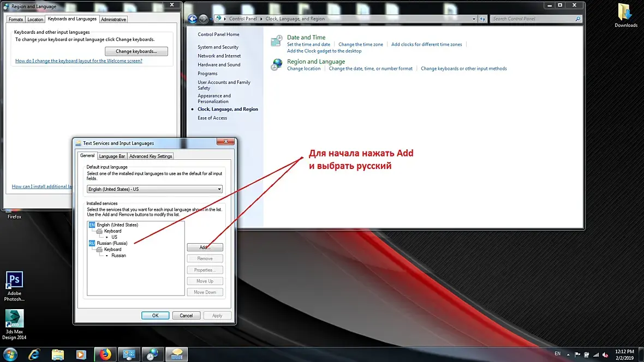Click the taskbar clock showing 12:12 PM
Screen dimensions: 644x362
625,354
